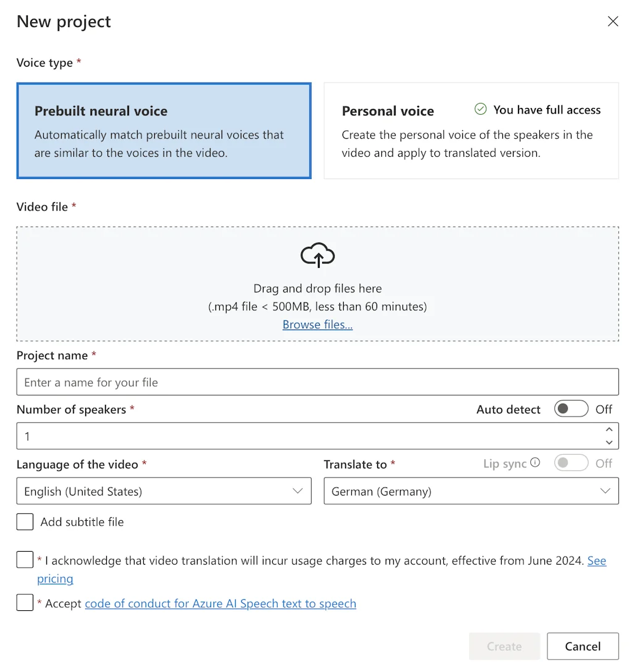This screenshot has width=632, height=672.
Task: Acknowledge the usage charges checkbox
Action: coord(25,559)
